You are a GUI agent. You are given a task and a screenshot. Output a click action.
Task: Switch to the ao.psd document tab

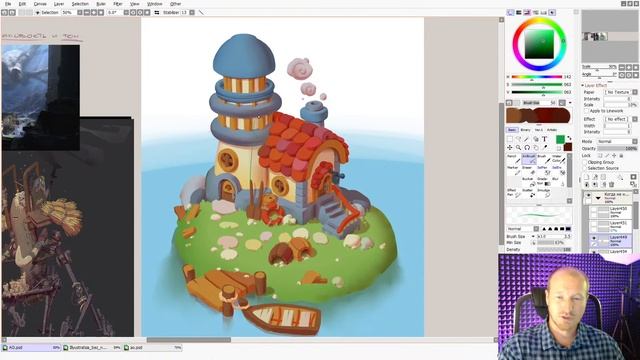tap(152, 347)
